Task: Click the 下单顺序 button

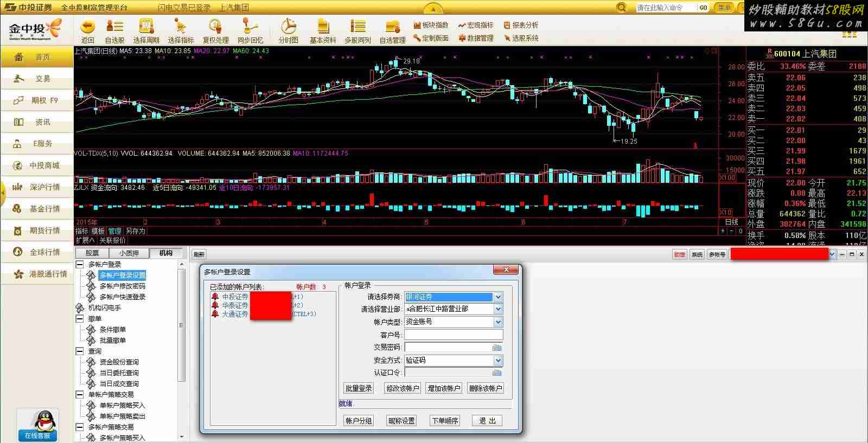Action: click(445, 421)
